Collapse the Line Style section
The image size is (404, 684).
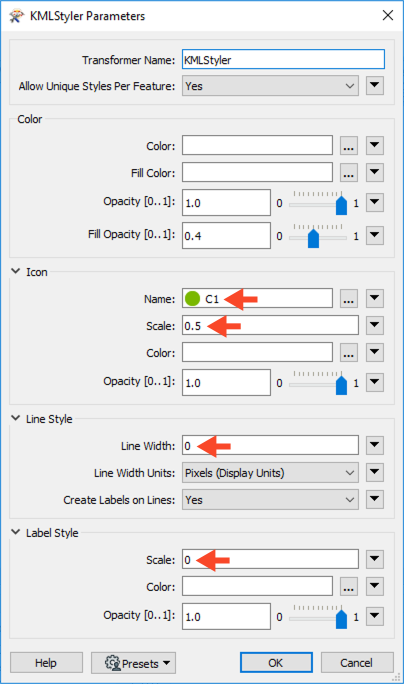[x=16, y=418]
